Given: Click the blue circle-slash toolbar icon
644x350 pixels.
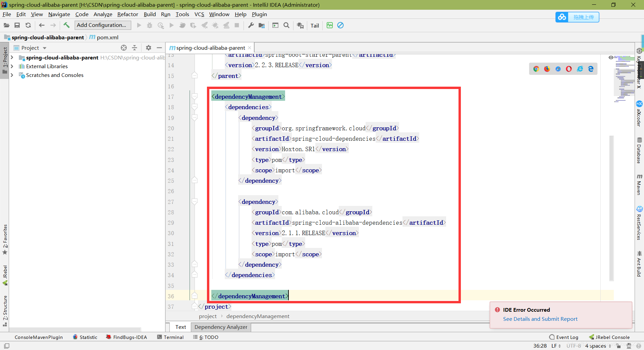Looking at the screenshot, I should point(340,25).
